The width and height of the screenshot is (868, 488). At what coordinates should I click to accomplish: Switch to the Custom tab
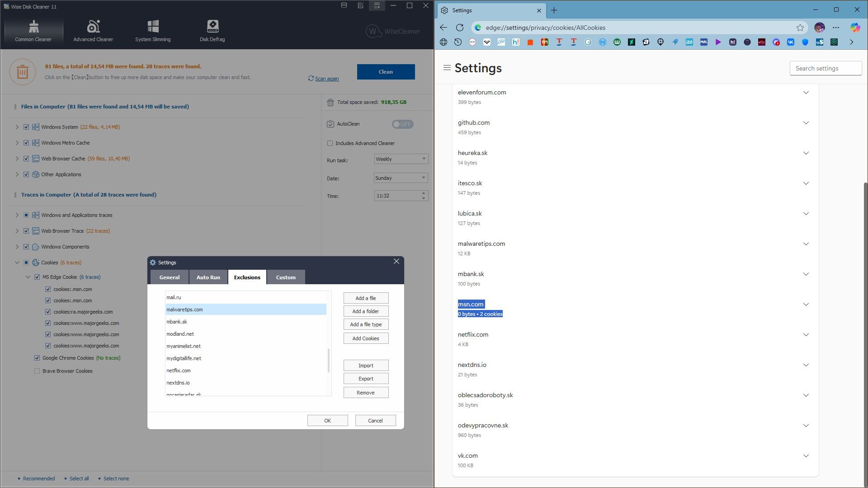coord(286,277)
